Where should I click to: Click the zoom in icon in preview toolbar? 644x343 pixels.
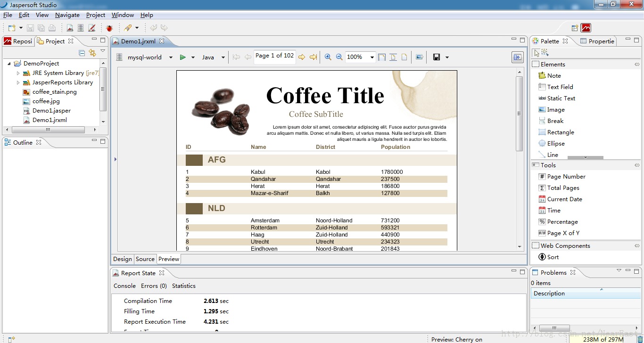pos(328,57)
